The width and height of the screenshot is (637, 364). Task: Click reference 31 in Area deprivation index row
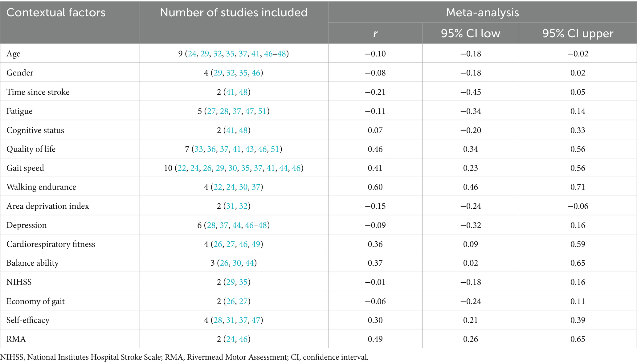tap(231, 206)
